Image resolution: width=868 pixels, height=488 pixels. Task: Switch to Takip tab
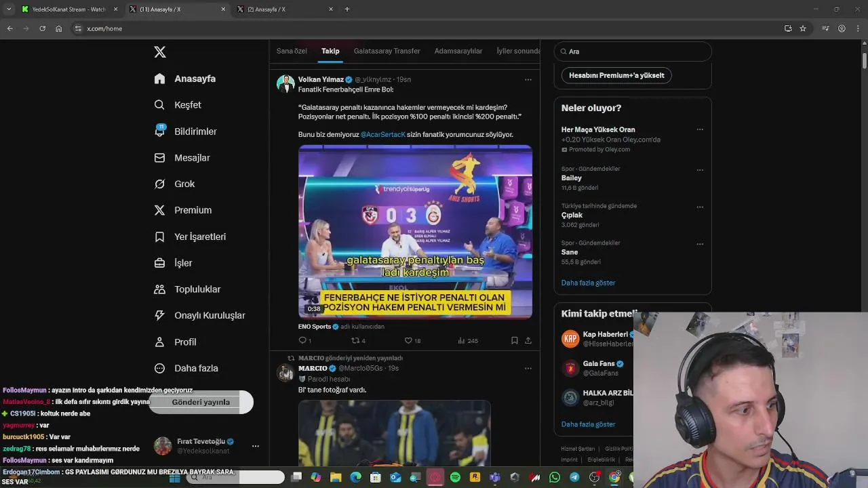(x=330, y=51)
